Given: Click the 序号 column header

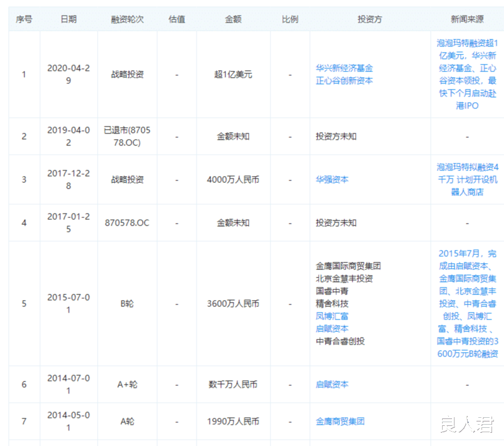Looking at the screenshot, I should pos(23,19).
